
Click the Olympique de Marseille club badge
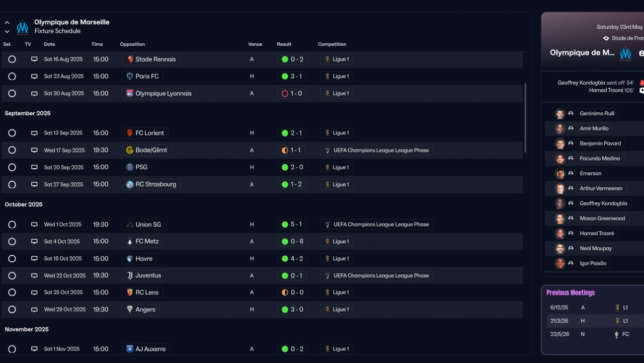[x=23, y=27]
